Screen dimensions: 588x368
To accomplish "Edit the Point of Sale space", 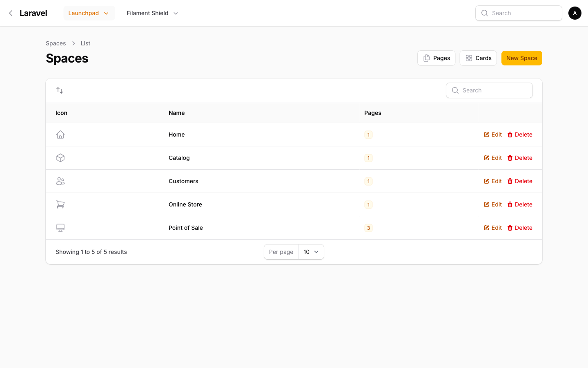I will pyautogui.click(x=493, y=228).
